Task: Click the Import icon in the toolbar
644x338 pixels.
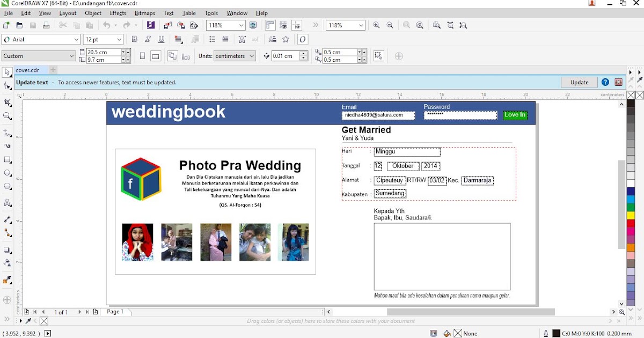Action: (168, 25)
